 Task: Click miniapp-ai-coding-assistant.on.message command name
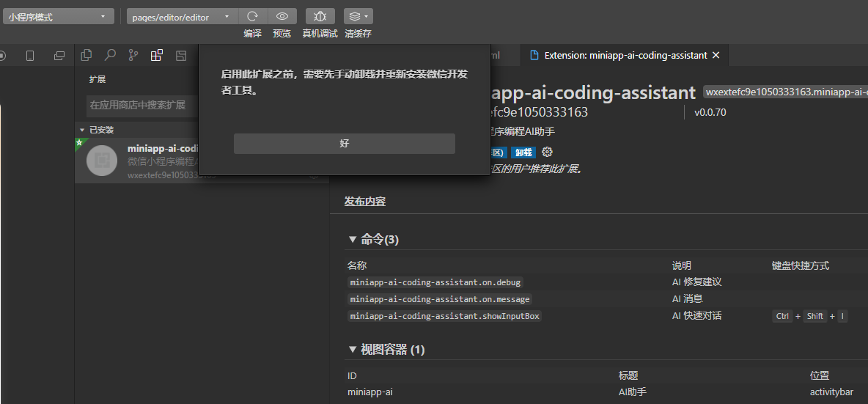[x=440, y=299]
